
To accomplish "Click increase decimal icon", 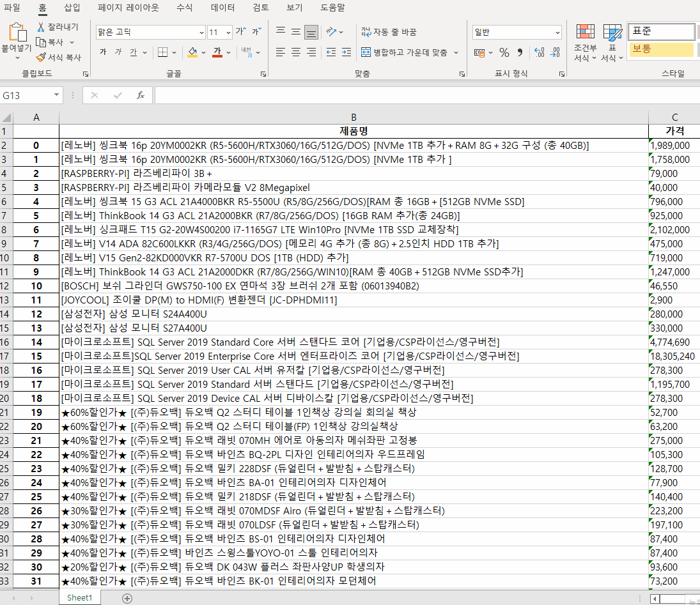I will (539, 52).
